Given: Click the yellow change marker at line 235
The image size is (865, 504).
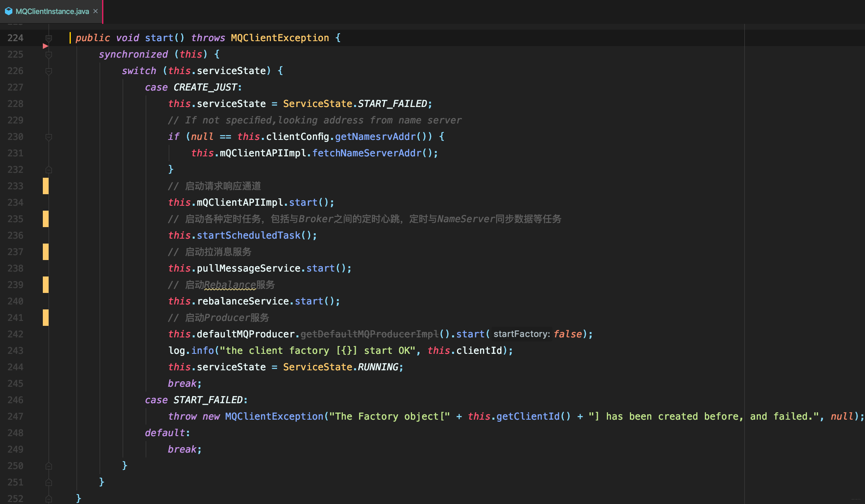Looking at the screenshot, I should [x=46, y=219].
